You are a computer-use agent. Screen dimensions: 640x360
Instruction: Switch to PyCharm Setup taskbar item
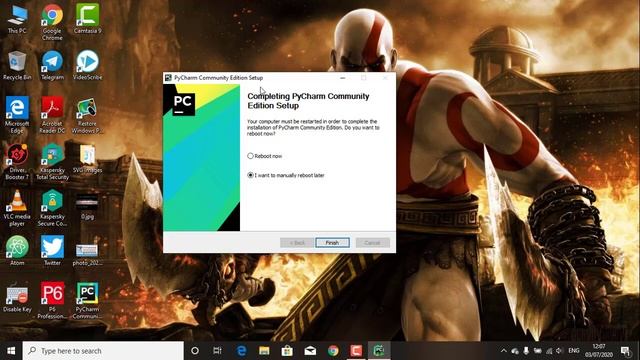[x=379, y=351]
